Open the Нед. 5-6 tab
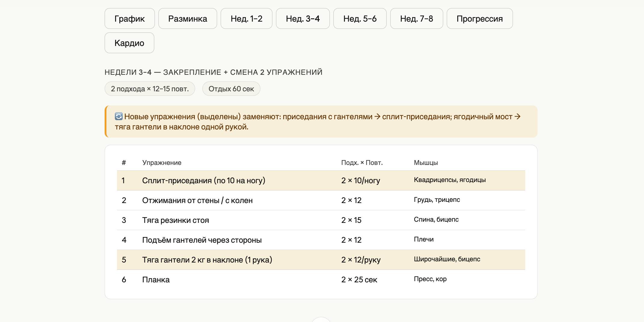644x322 pixels. [360, 19]
